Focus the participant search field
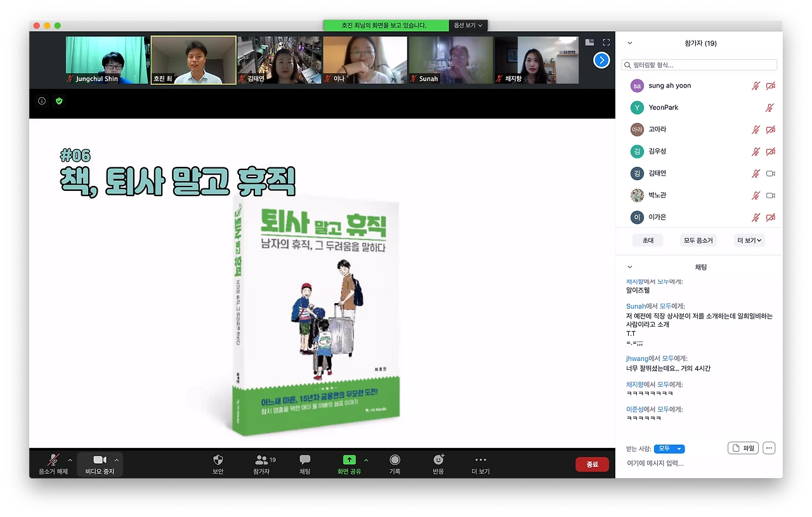812x517 pixels. (699, 65)
